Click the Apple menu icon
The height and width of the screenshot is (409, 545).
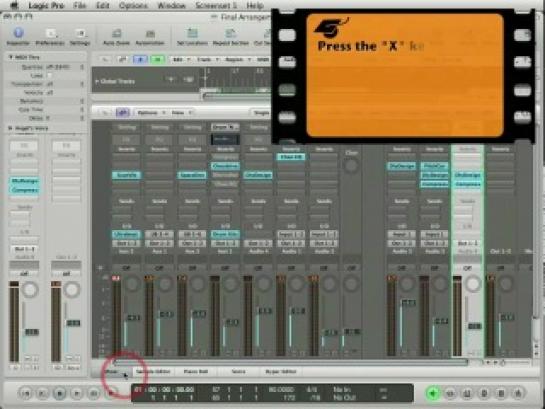point(14,5)
